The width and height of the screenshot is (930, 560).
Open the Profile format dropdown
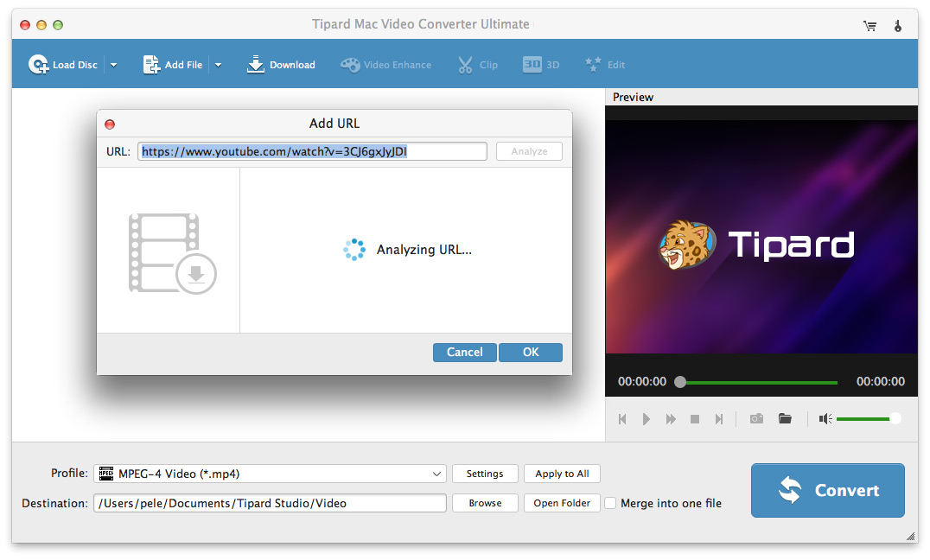click(x=271, y=474)
